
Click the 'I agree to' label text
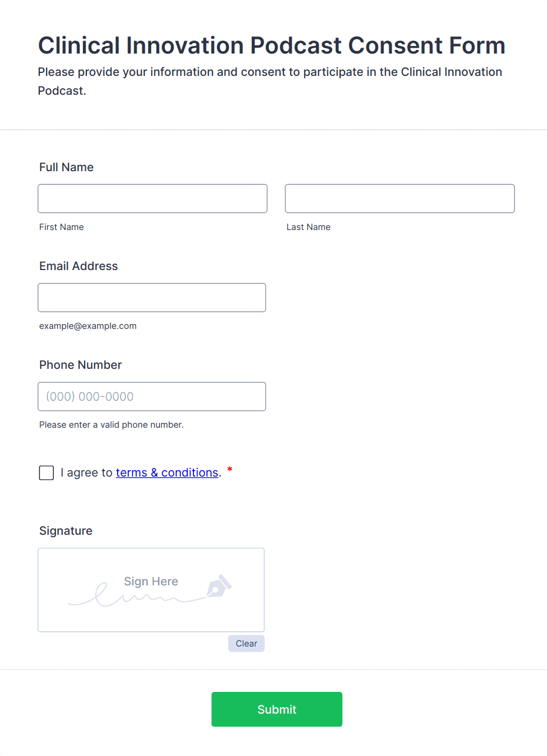click(86, 472)
